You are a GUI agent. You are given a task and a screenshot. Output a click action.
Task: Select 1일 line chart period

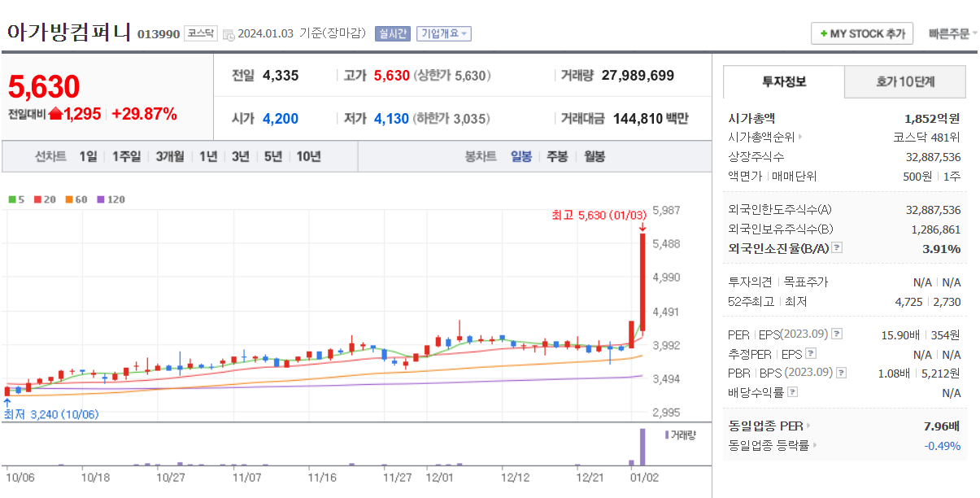click(x=88, y=156)
